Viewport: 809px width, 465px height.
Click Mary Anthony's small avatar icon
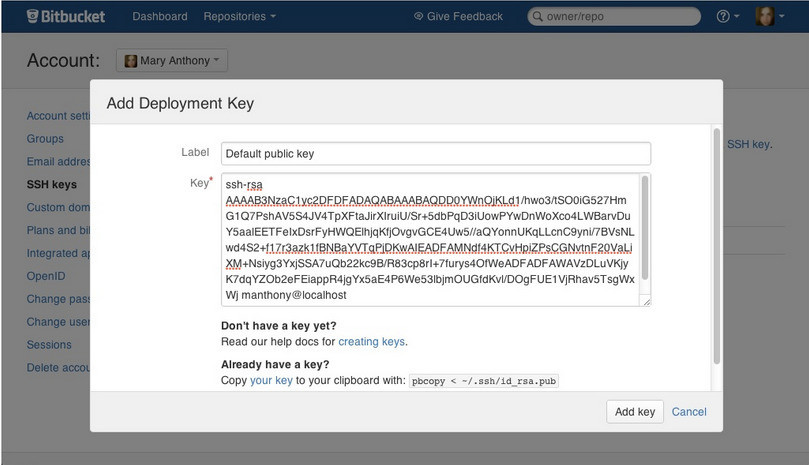coord(131,61)
